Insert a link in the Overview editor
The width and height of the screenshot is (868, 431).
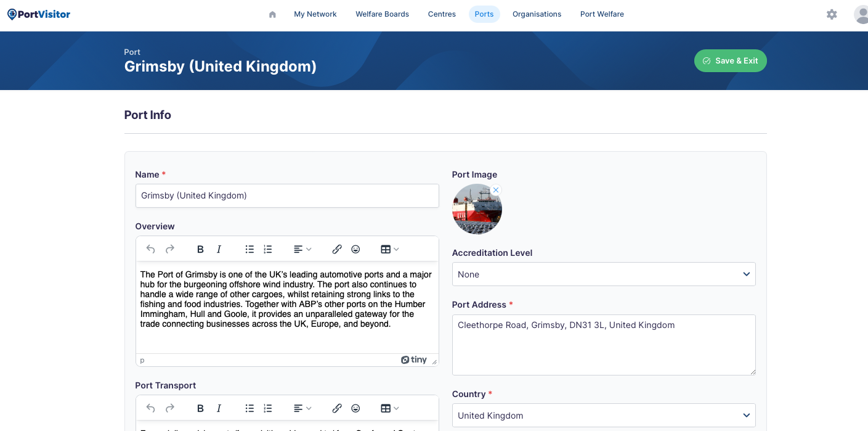(337, 249)
